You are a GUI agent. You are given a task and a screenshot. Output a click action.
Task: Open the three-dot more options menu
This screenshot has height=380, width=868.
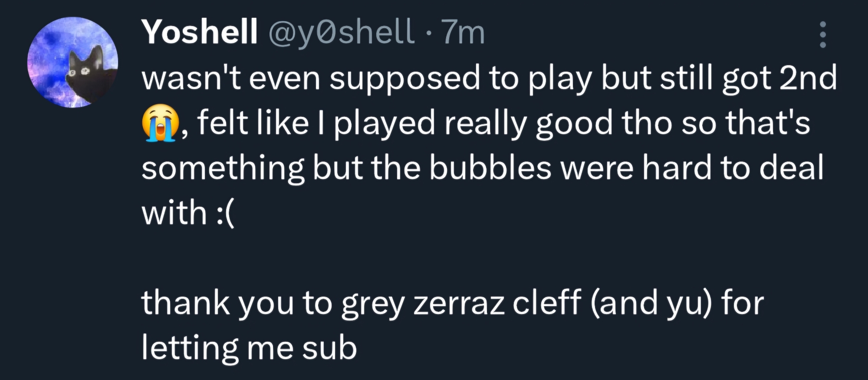[822, 34]
